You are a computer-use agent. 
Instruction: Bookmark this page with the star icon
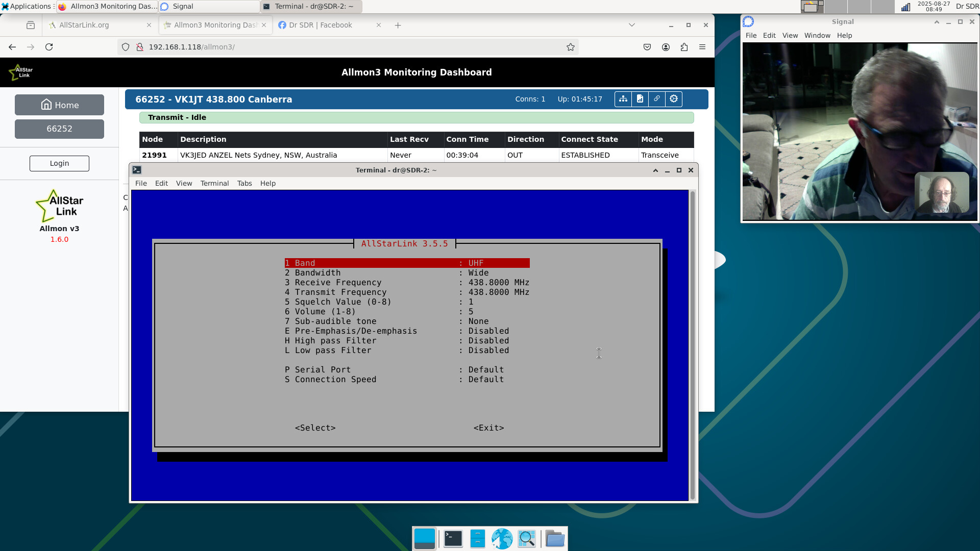(571, 47)
